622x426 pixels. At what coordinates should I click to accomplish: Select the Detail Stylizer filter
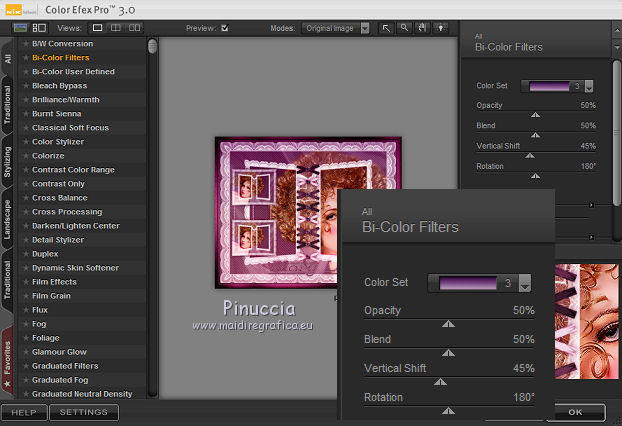point(58,240)
